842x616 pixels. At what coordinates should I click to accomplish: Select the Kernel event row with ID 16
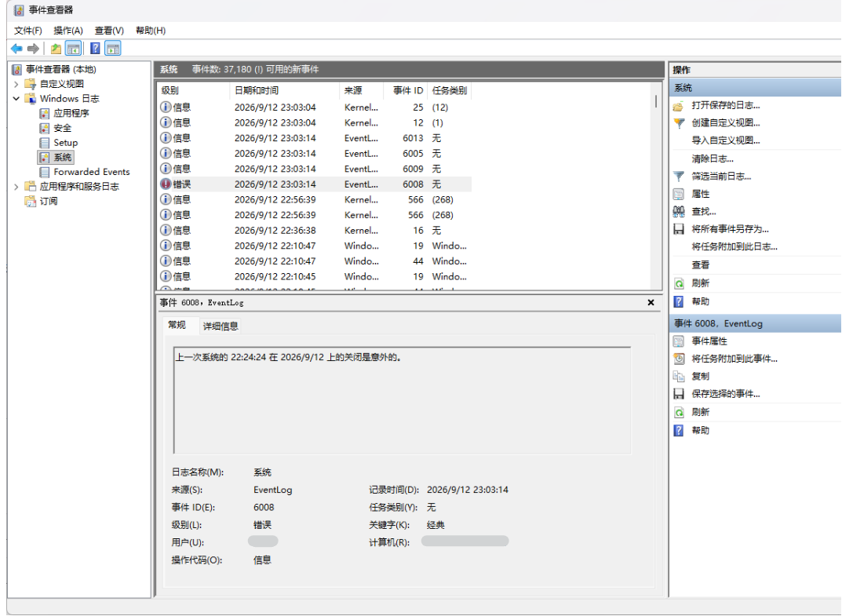(x=314, y=231)
